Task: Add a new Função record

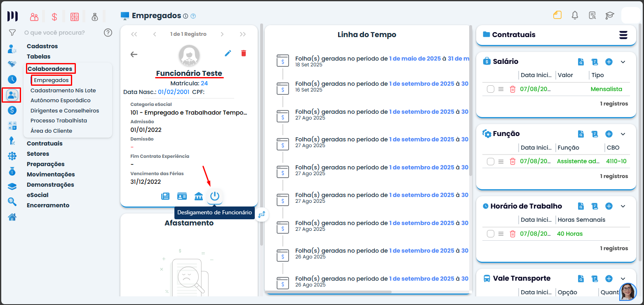Action: coord(609,134)
